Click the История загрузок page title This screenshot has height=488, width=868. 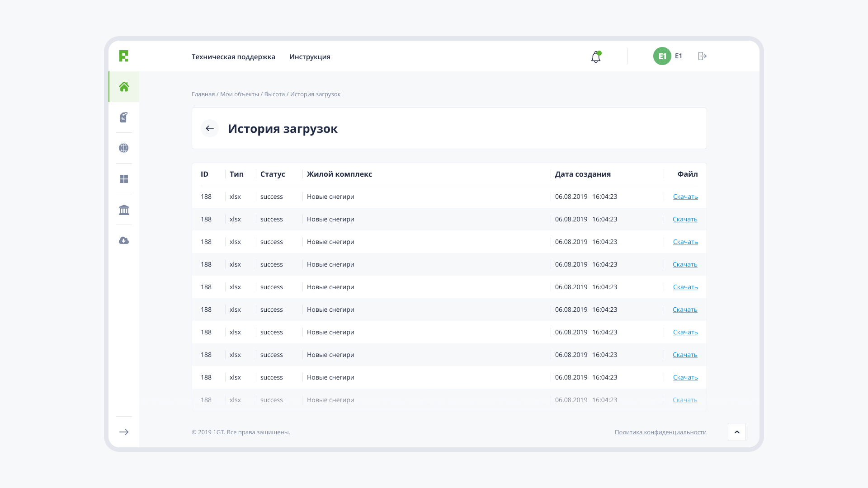(x=283, y=128)
